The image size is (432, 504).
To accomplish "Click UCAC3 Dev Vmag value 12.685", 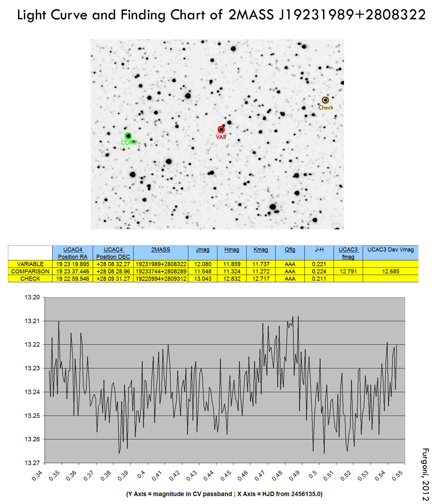I will (x=391, y=271).
